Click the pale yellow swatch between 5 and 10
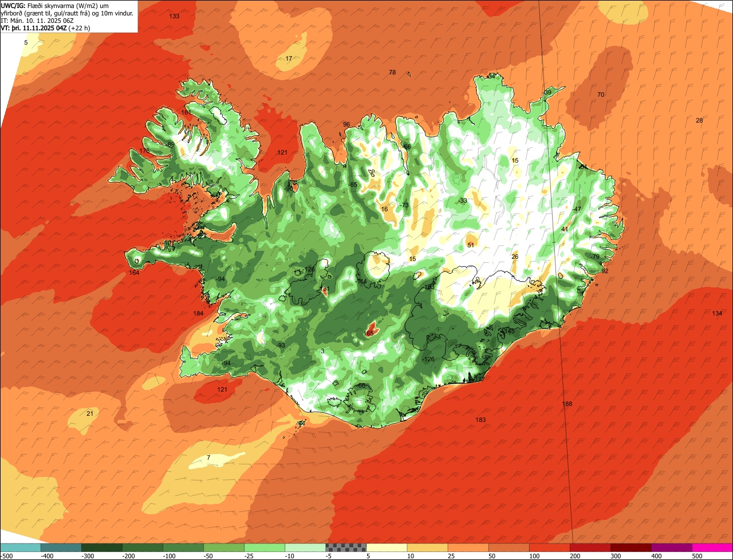 [387, 547]
